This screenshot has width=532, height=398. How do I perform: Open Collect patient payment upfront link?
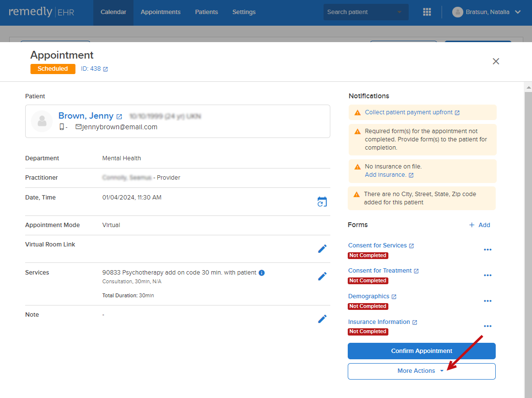tap(409, 112)
